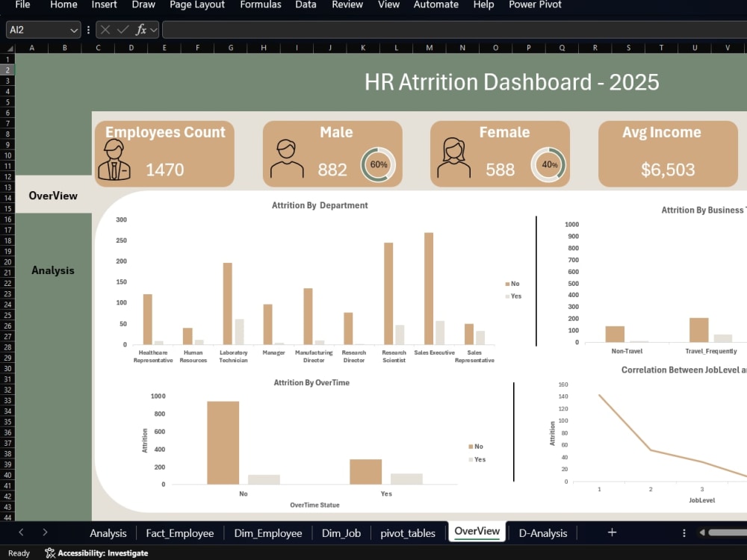747x560 pixels.
Task: Click the Employees Count card
Action: pos(165,153)
